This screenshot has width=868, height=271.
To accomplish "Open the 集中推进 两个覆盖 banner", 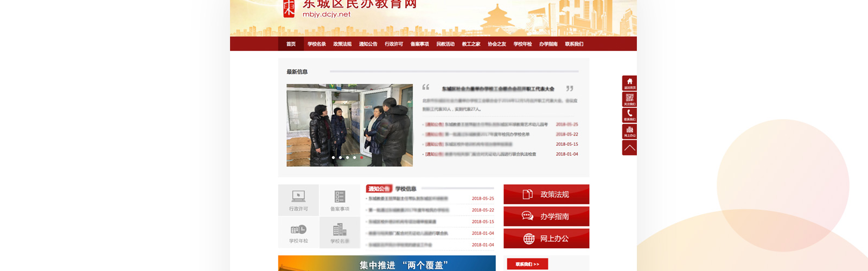I will (x=387, y=263).
